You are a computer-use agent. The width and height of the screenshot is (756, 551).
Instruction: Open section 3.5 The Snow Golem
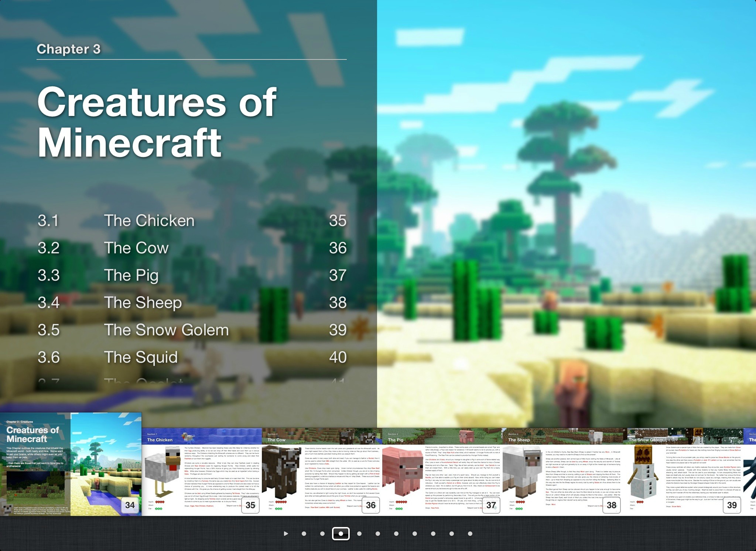[192, 330]
